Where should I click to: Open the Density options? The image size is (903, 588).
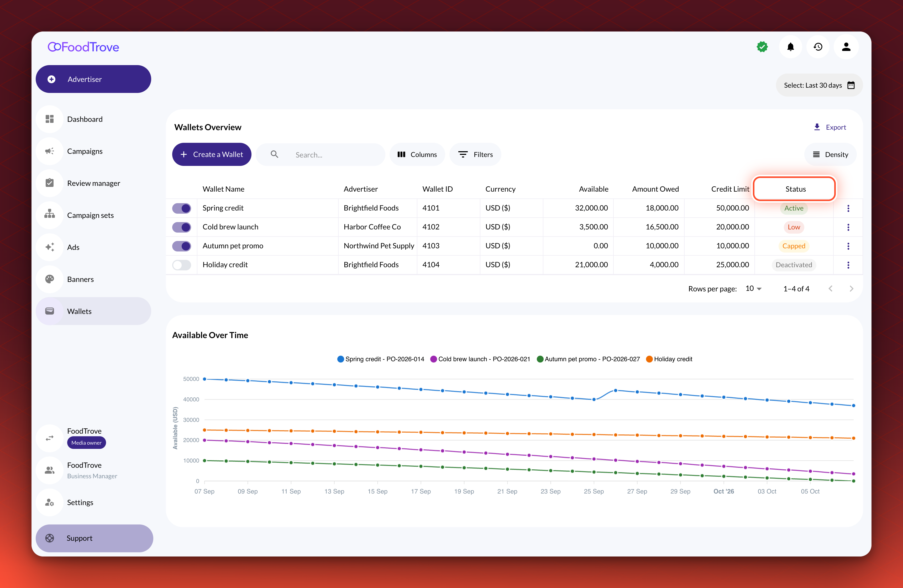(830, 154)
